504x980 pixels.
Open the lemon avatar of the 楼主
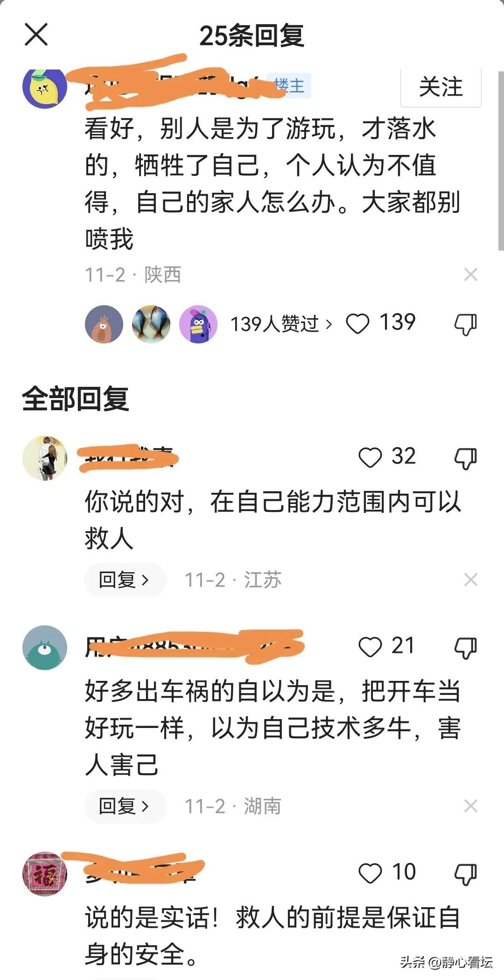[45, 88]
